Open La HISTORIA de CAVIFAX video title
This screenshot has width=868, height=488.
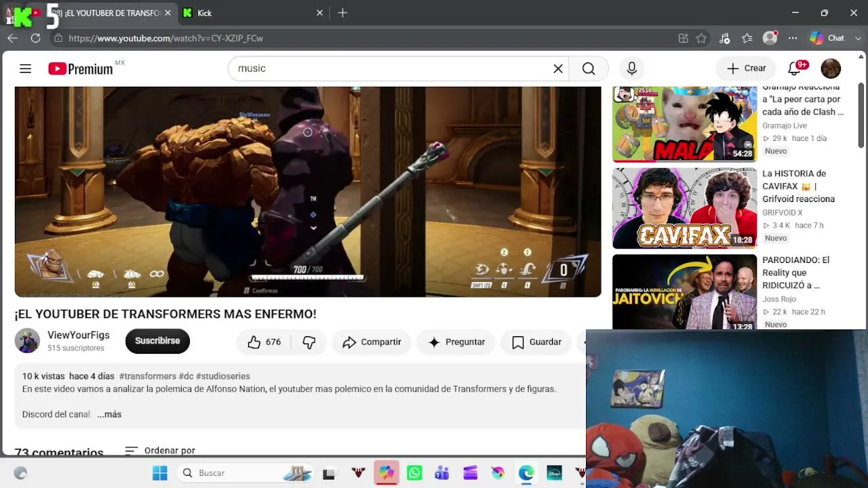[799, 186]
